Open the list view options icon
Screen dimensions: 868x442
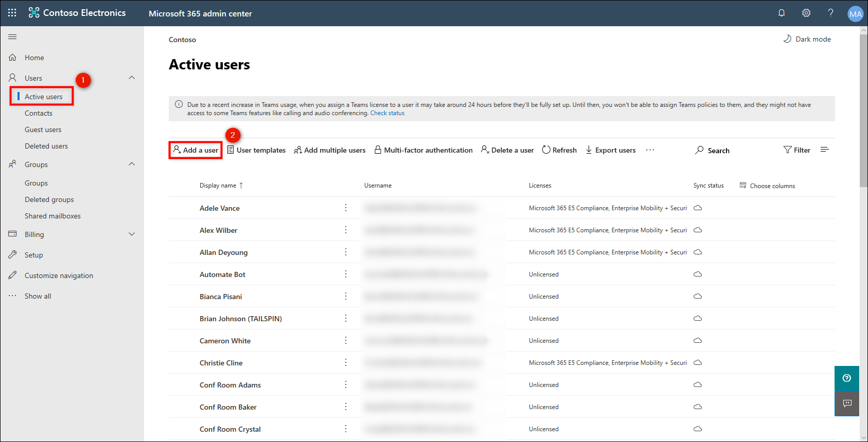[825, 150]
